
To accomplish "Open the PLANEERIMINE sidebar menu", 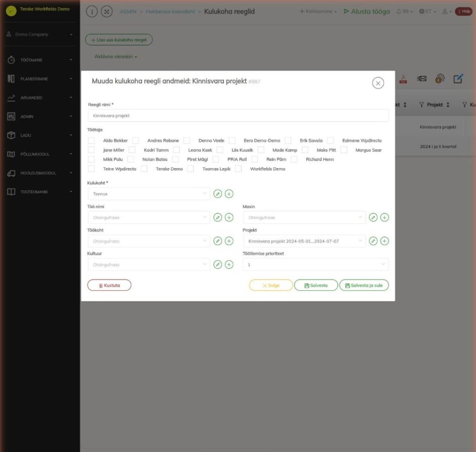I will pos(40,79).
